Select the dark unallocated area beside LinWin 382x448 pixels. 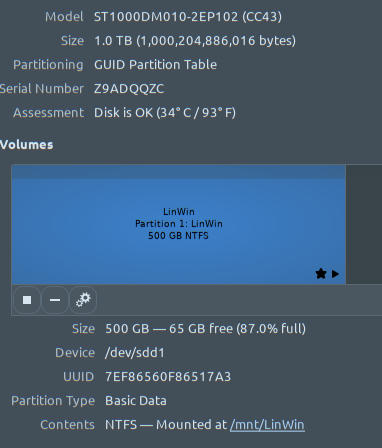(364, 224)
